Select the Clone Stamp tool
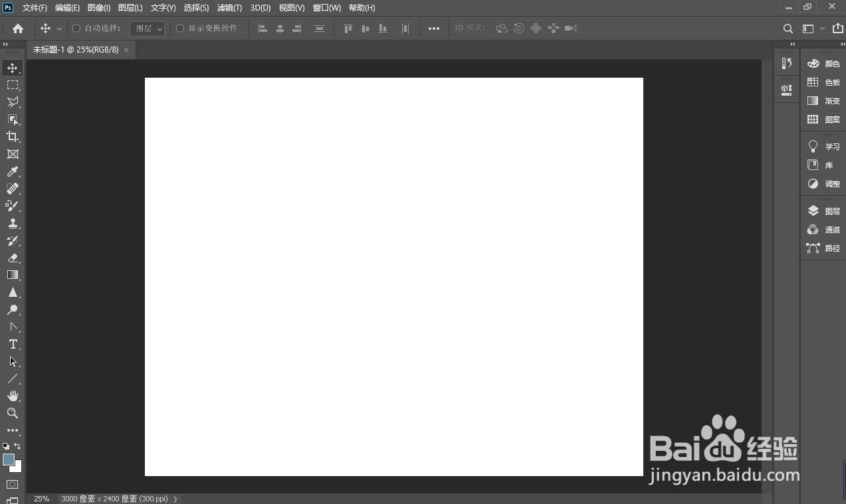The image size is (846, 504). coord(13,223)
